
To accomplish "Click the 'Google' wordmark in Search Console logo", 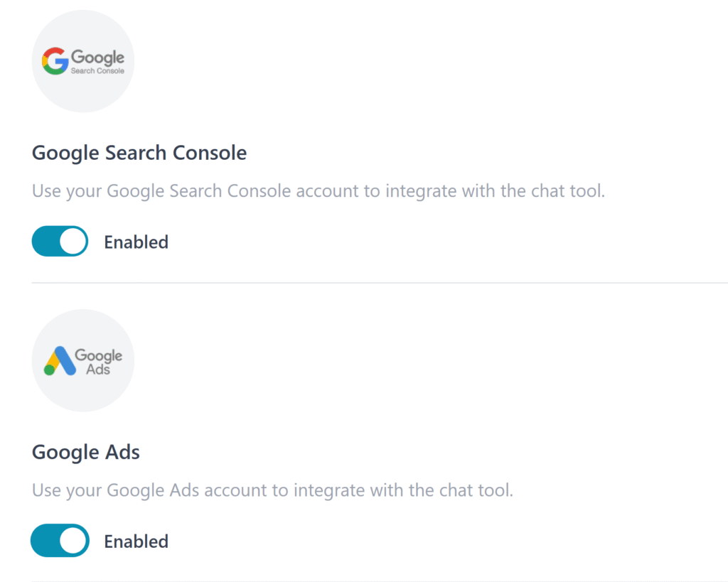I will [x=97, y=58].
